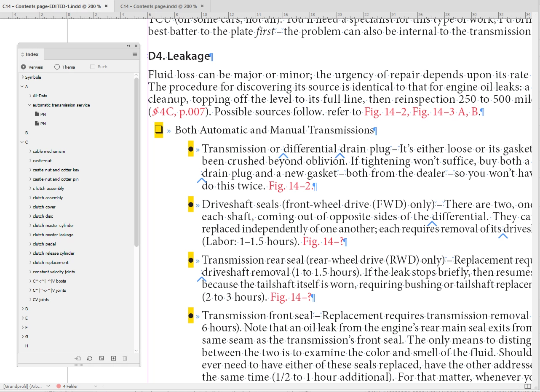
Task: Select the 'clutch master leakage' index entry
Action: tap(53, 235)
